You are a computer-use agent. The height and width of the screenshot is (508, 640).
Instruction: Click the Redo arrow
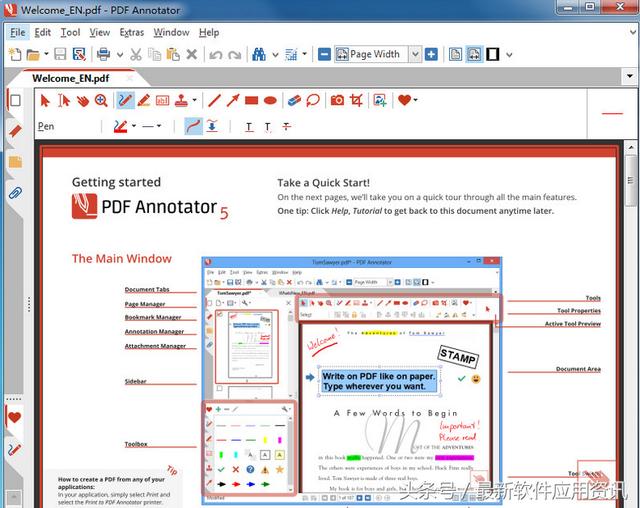point(235,55)
